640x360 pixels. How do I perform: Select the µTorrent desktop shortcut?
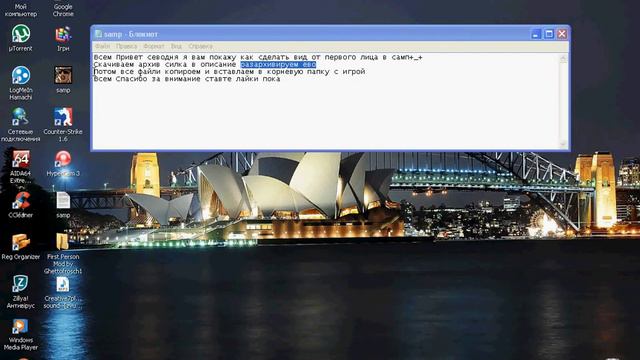point(20,38)
